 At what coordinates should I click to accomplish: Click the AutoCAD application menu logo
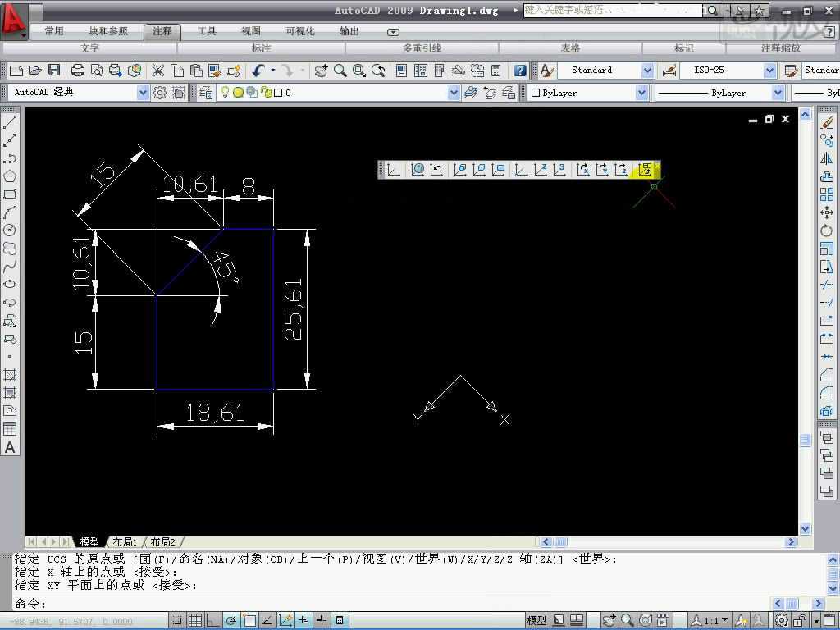point(13,21)
